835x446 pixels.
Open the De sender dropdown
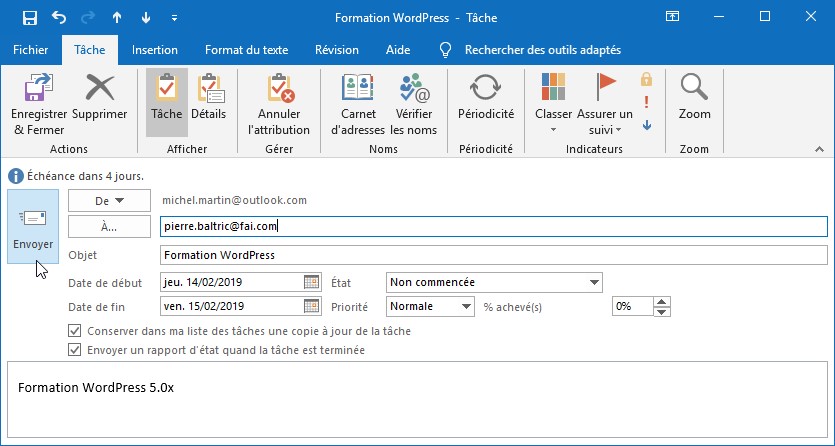[x=109, y=201]
